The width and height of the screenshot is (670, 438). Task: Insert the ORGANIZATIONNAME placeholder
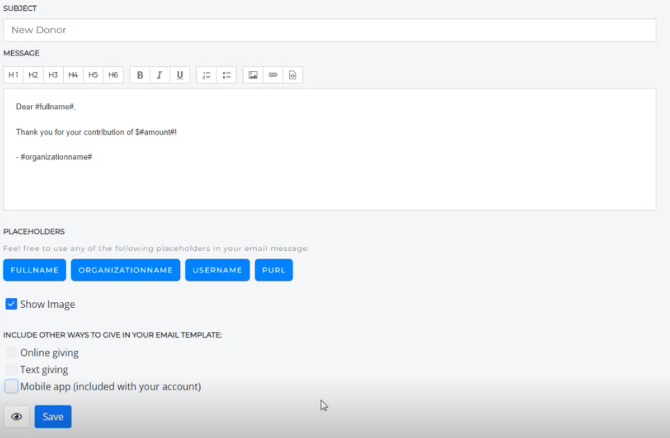pos(126,270)
